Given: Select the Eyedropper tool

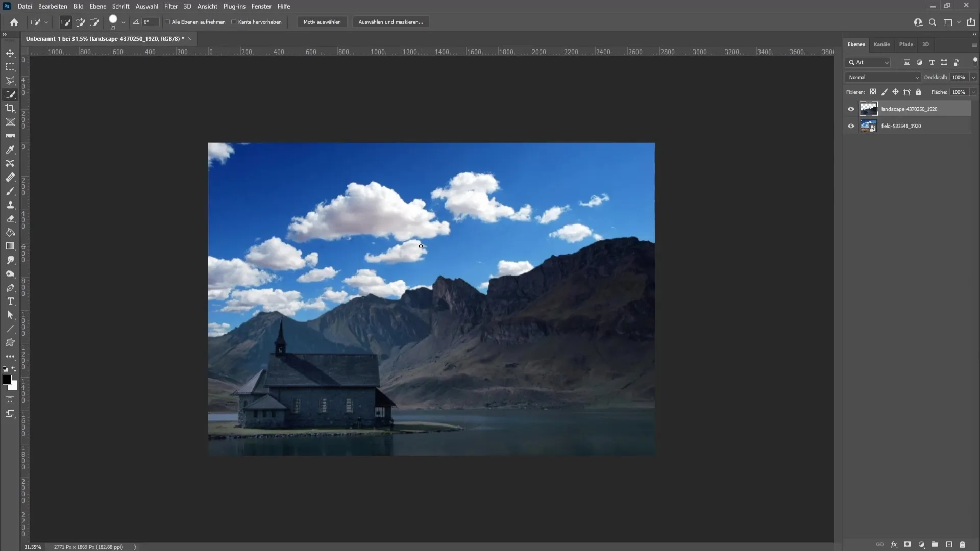Looking at the screenshot, I should 10,149.
